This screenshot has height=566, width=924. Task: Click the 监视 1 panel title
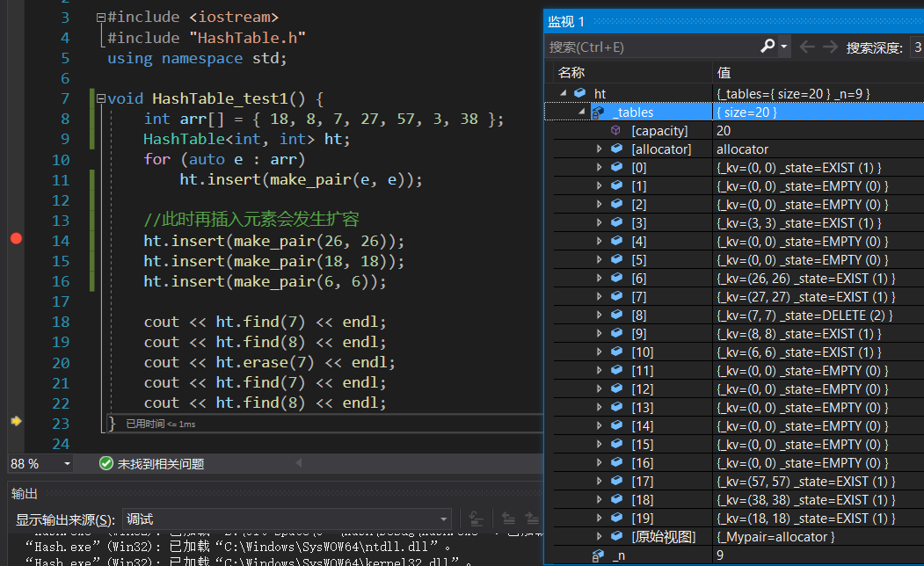coord(566,22)
